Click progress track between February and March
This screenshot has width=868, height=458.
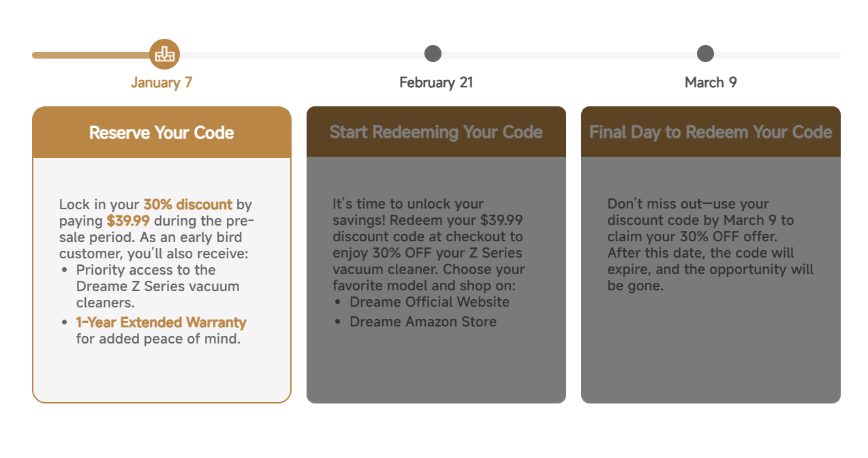tap(569, 55)
